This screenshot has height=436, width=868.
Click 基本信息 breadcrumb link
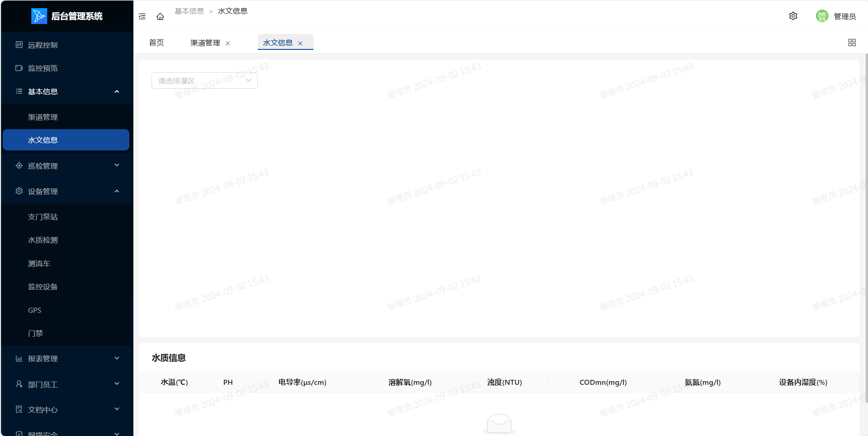tap(189, 11)
